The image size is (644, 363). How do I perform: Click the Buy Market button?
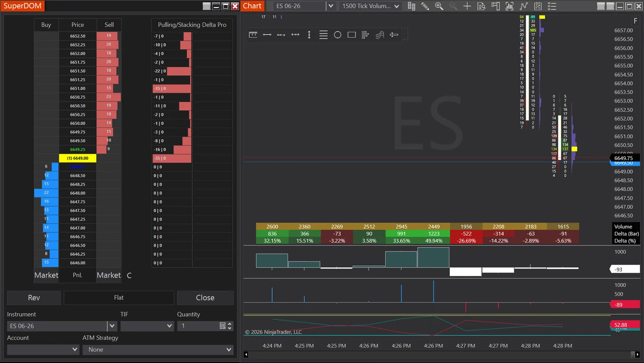coord(46,275)
